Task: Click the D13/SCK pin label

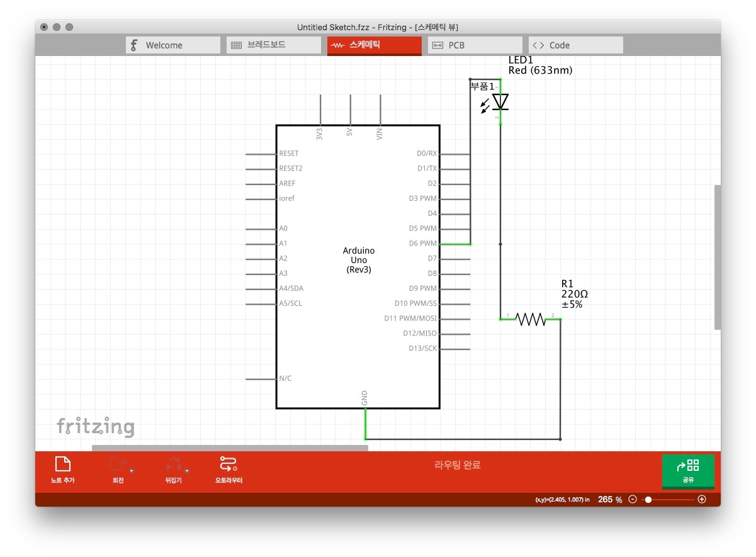Action: coord(422,349)
